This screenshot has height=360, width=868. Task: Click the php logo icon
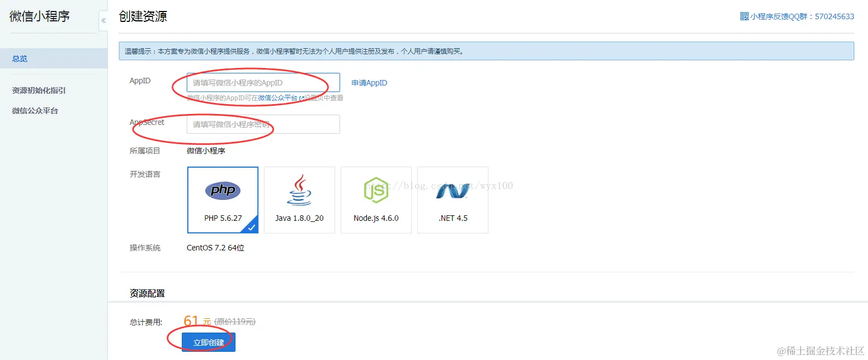(223, 190)
